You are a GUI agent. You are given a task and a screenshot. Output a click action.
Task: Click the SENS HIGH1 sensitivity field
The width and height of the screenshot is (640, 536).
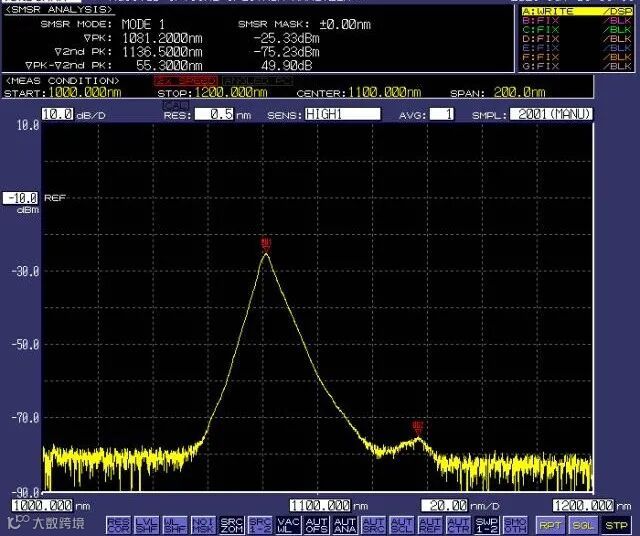342,114
